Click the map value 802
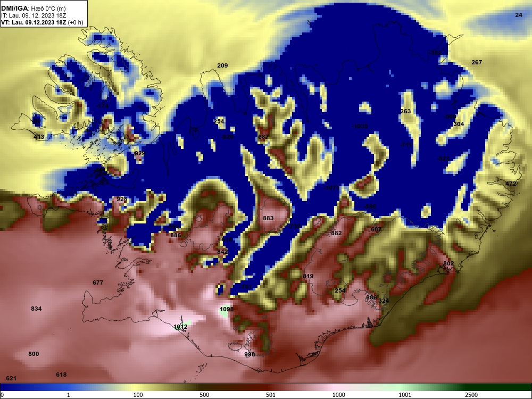Image resolution: width=532 pixels, height=399 pixels. coord(448,264)
